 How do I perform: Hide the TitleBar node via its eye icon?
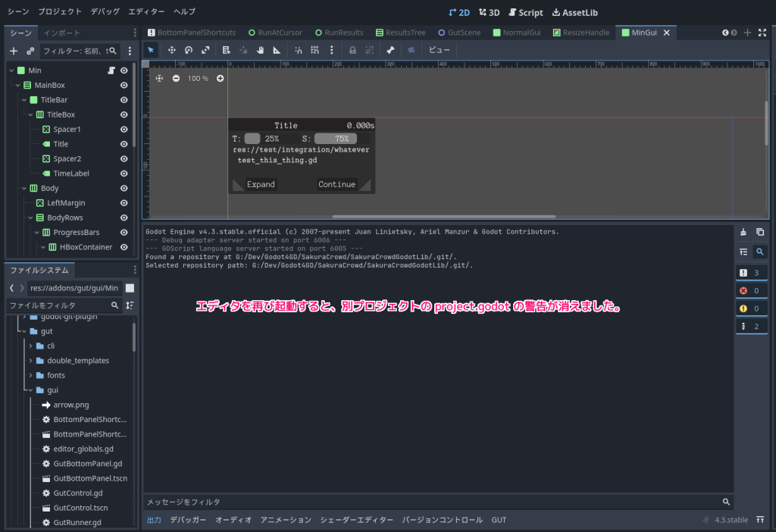[124, 100]
